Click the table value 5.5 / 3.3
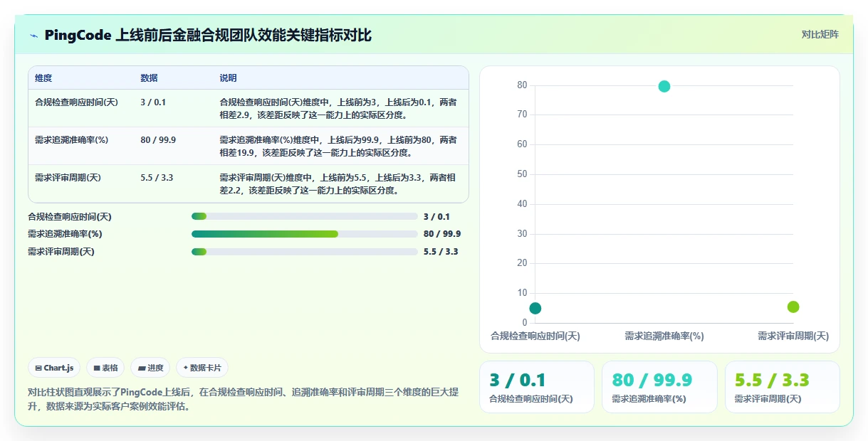Image resolution: width=868 pixels, height=441 pixels. [157, 178]
